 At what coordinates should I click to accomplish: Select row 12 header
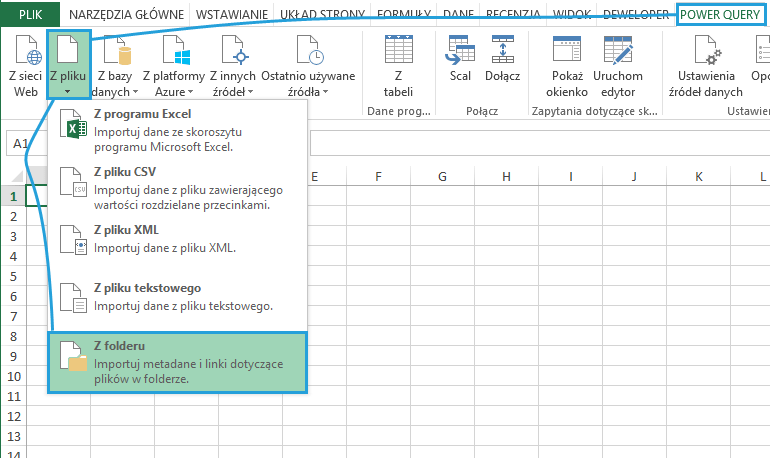point(13,416)
